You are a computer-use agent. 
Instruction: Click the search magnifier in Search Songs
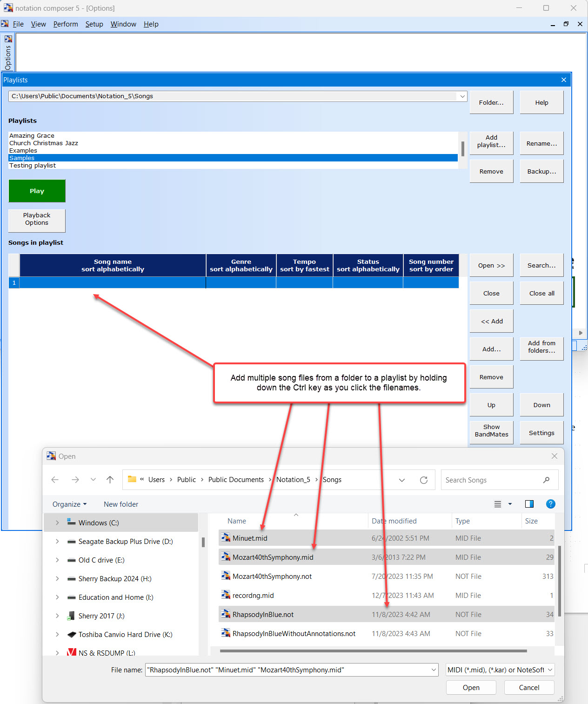pos(546,480)
